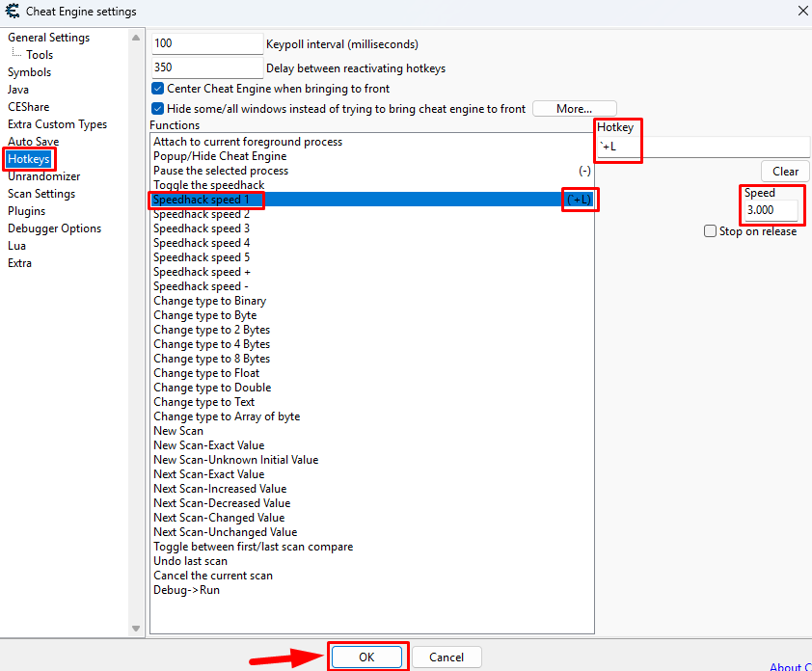Click the More... button
Screen dimensions: 812x671
point(575,109)
